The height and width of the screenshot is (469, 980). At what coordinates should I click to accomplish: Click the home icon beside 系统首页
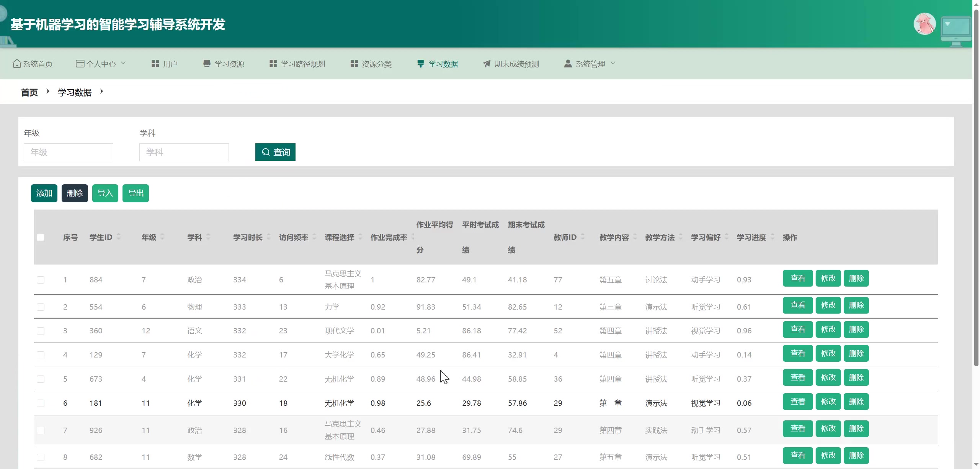[x=17, y=64]
